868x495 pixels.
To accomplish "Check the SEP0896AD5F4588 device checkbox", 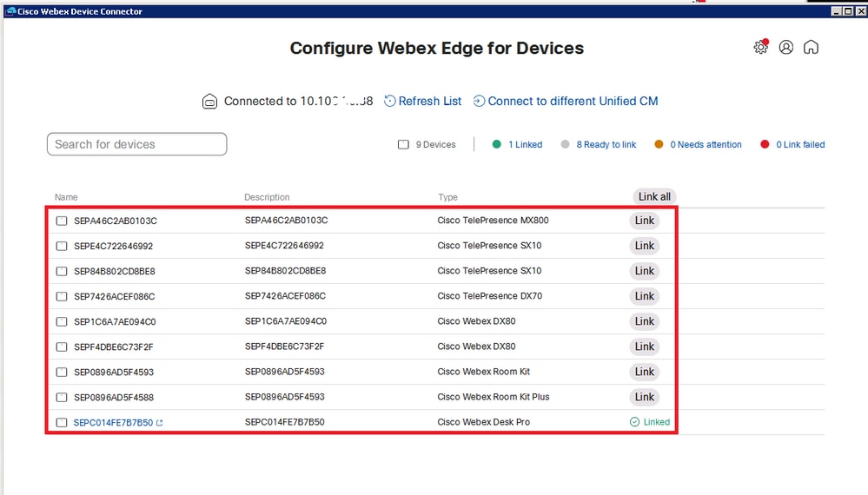I will pos(62,397).
